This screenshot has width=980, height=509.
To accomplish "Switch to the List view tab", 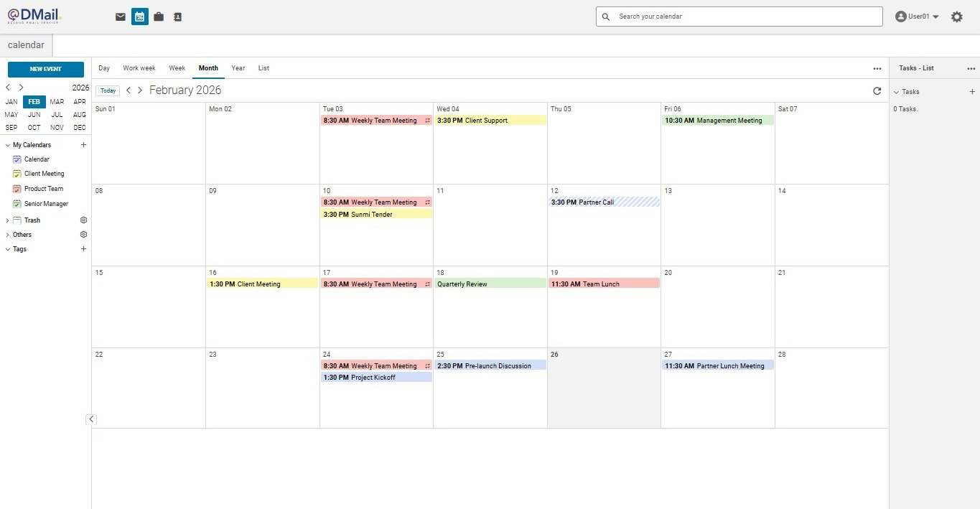I will click(263, 67).
